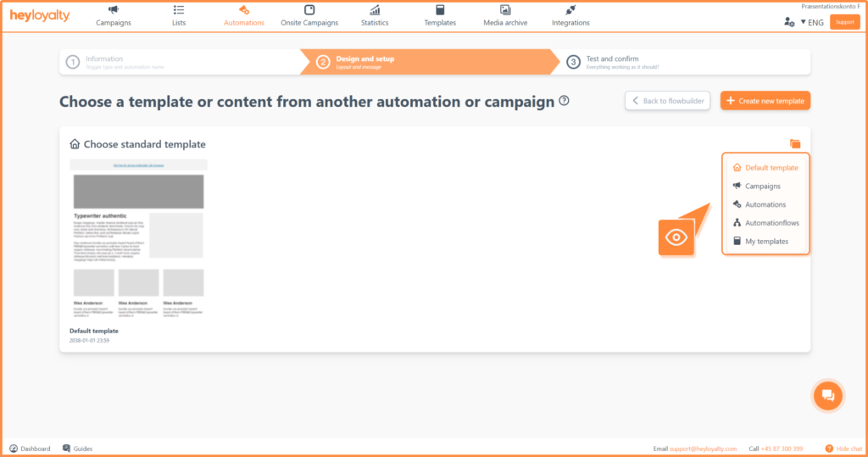Viewport: 868px width, 457px height.
Task: Go to Media archive tab
Action: (504, 15)
